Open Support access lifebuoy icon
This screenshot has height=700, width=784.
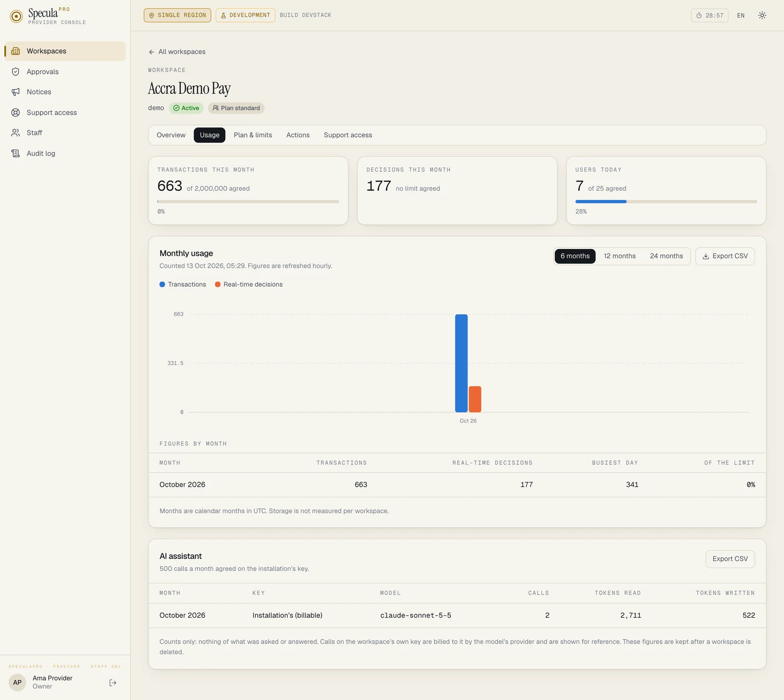[x=16, y=112]
